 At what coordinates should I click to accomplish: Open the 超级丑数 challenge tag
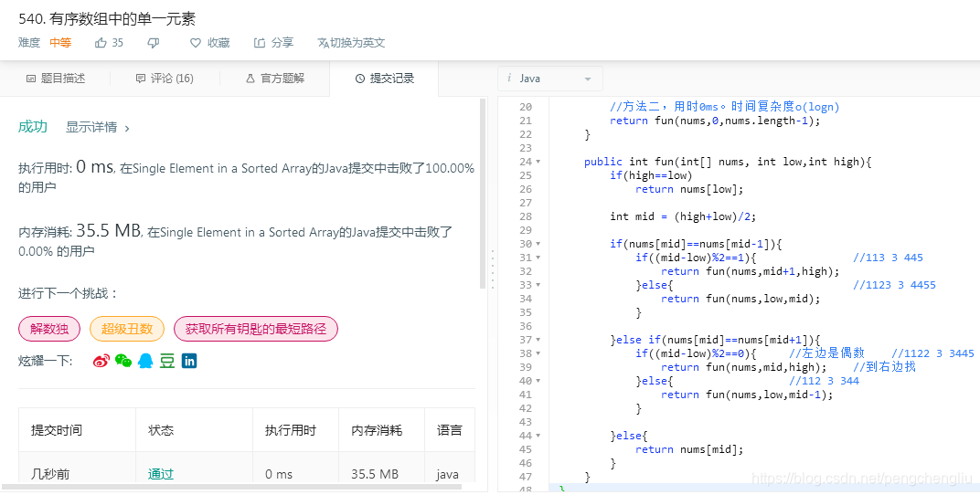click(x=127, y=329)
